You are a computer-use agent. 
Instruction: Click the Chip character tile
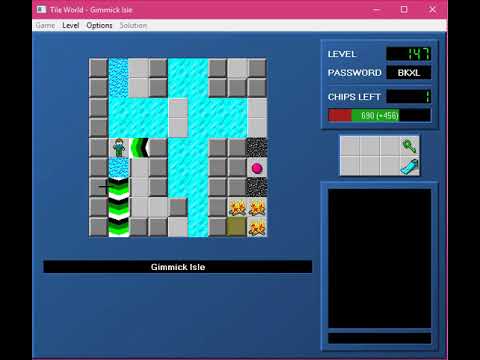[119, 148]
